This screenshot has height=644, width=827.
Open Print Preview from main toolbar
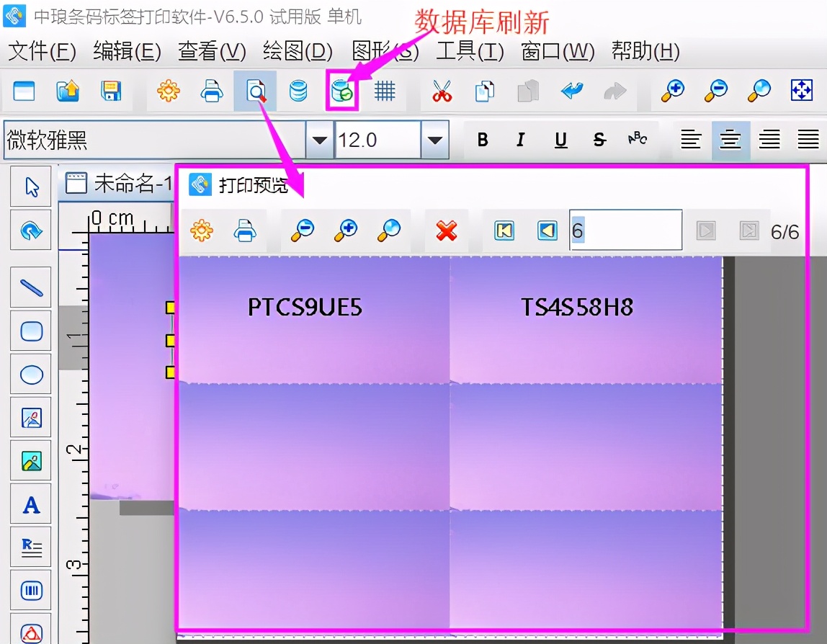(x=256, y=91)
